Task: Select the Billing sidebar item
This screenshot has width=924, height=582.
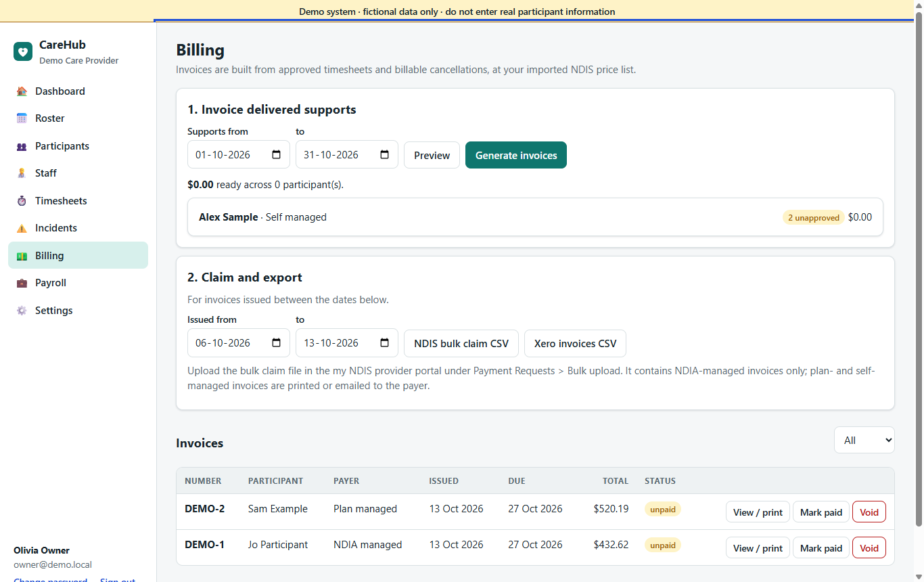Action: point(78,256)
